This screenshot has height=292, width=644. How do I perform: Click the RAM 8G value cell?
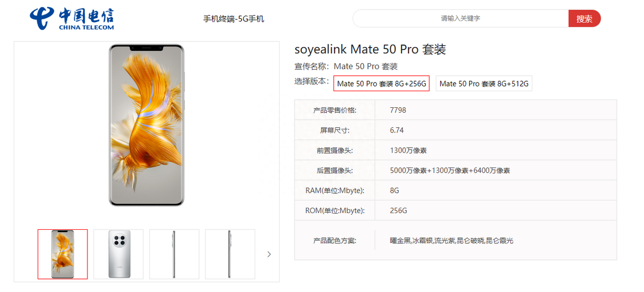(x=394, y=191)
